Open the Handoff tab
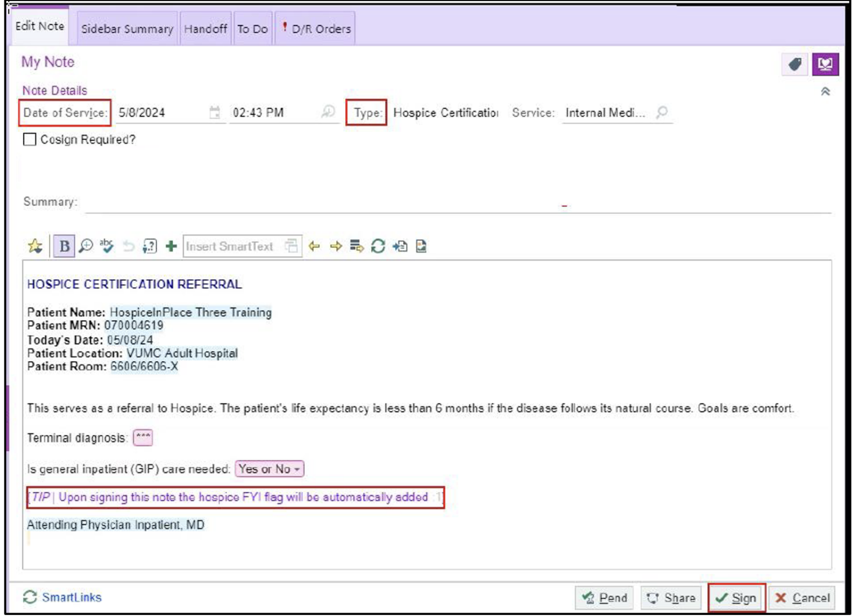Viewport: 856px width, 616px height. 205,29
